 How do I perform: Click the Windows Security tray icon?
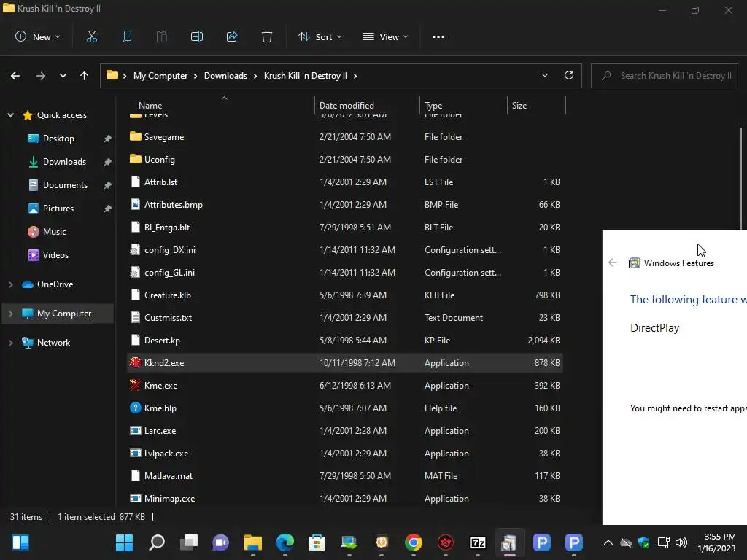[x=644, y=542]
